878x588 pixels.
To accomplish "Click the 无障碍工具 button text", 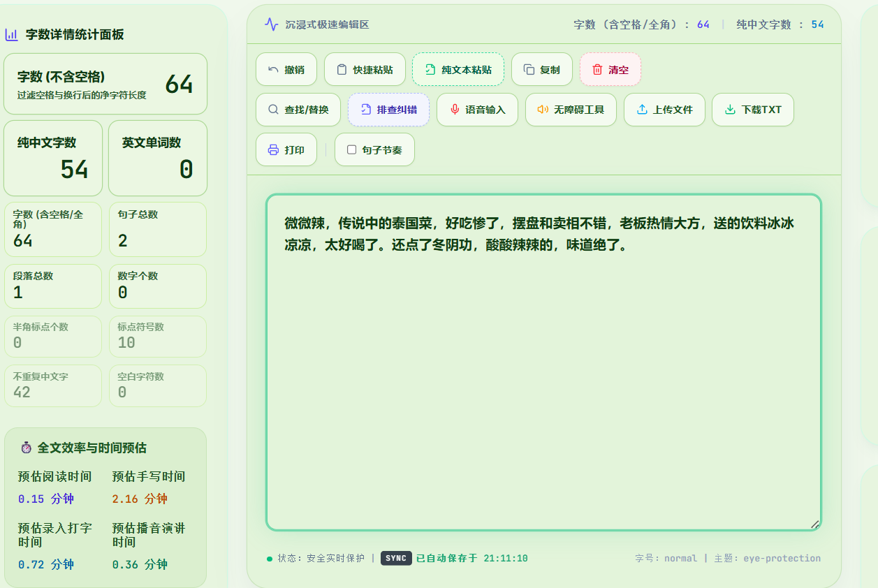I will tap(579, 110).
